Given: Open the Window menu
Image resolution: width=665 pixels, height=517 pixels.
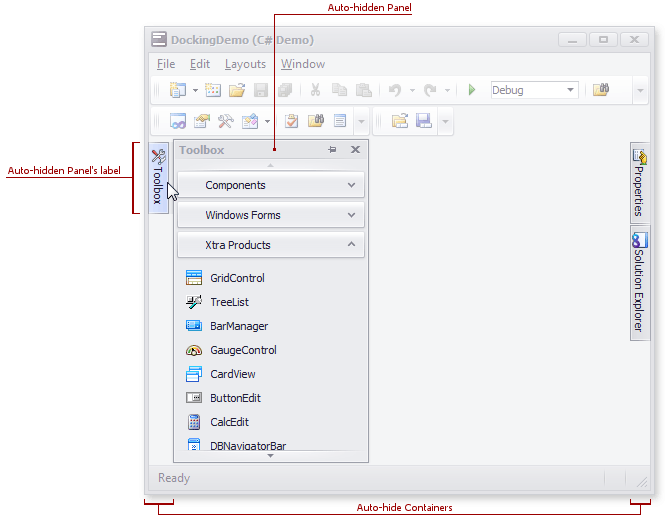Looking at the screenshot, I should [303, 64].
